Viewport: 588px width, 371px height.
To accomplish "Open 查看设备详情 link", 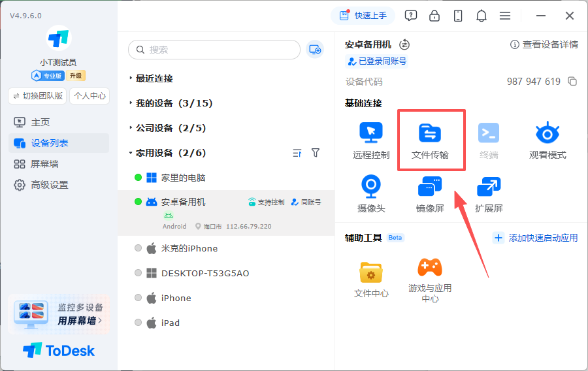I will pyautogui.click(x=544, y=44).
